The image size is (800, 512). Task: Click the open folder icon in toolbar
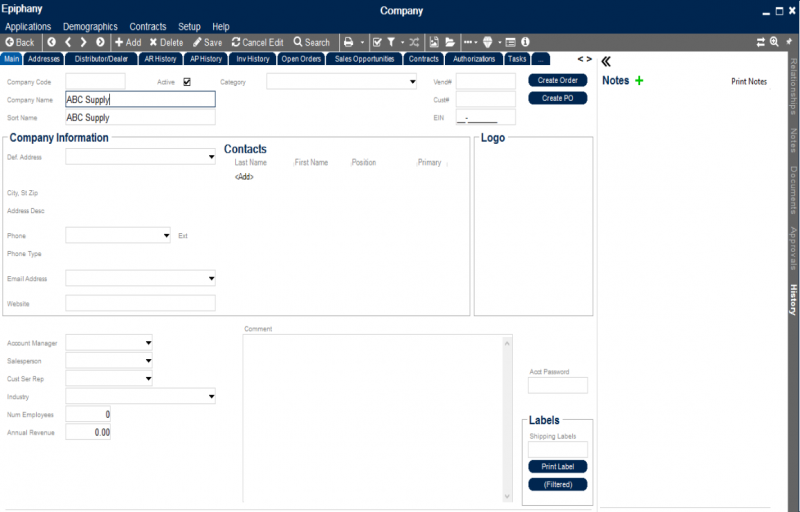pos(449,42)
